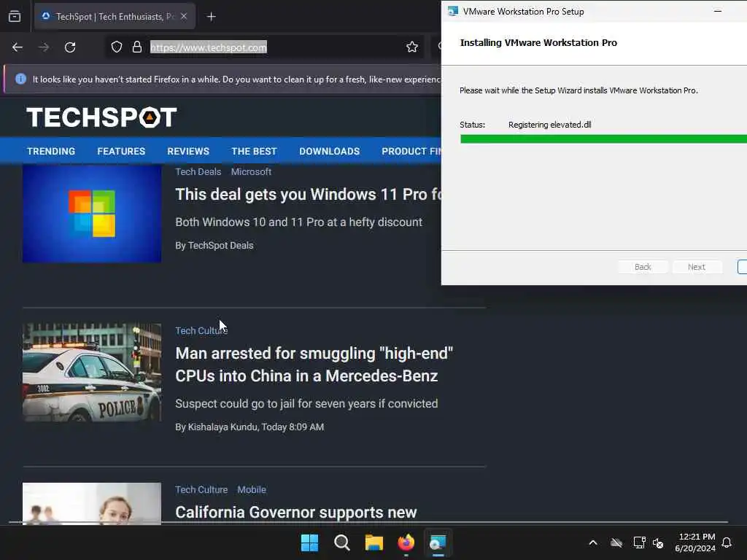The image size is (747, 560).
Task: Open the Windows logo article thumbnail
Action: coord(92,214)
